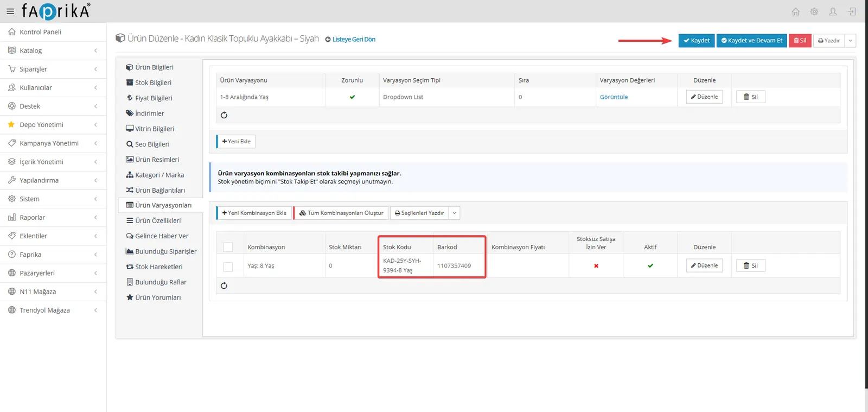868x412 pixels.
Task: Open the settings gear icon in header
Action: tap(814, 11)
